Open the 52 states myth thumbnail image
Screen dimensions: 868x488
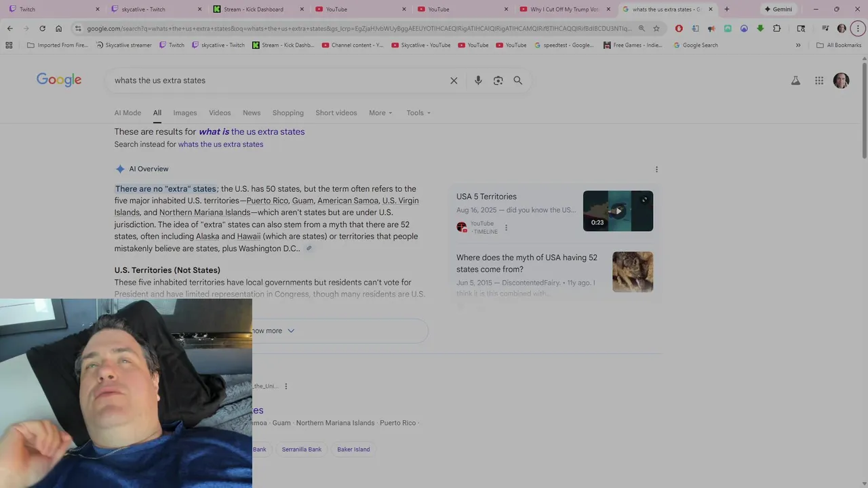coord(633,272)
